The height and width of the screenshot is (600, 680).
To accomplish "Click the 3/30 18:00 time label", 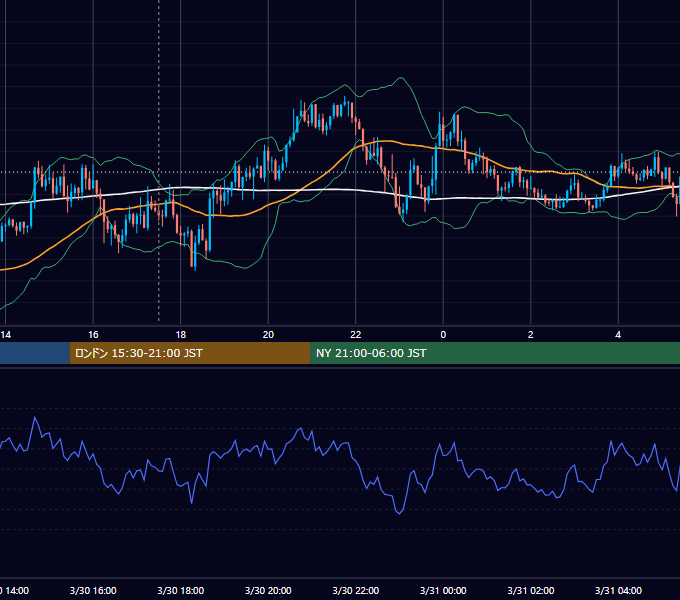I will point(181,590).
